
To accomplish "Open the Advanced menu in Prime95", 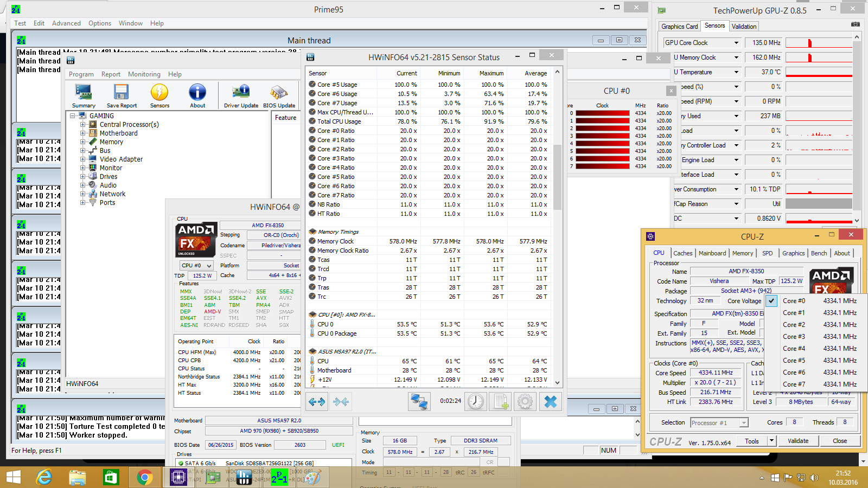I will (x=66, y=23).
